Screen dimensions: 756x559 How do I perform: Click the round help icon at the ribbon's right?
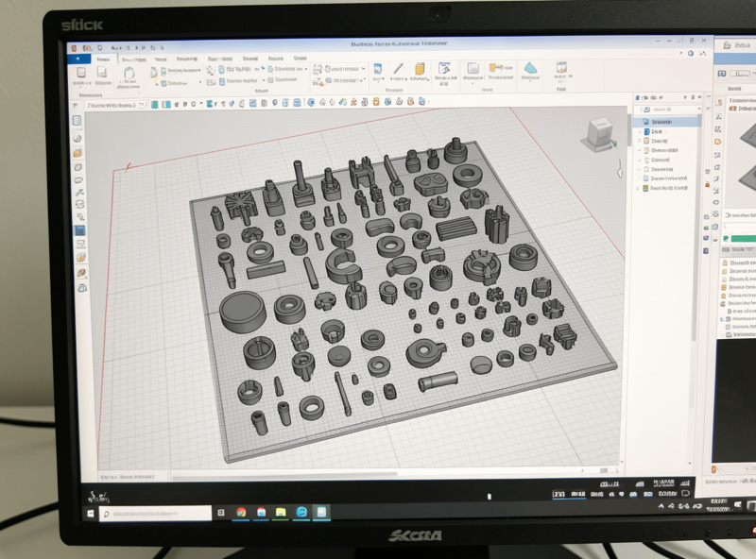click(x=691, y=54)
